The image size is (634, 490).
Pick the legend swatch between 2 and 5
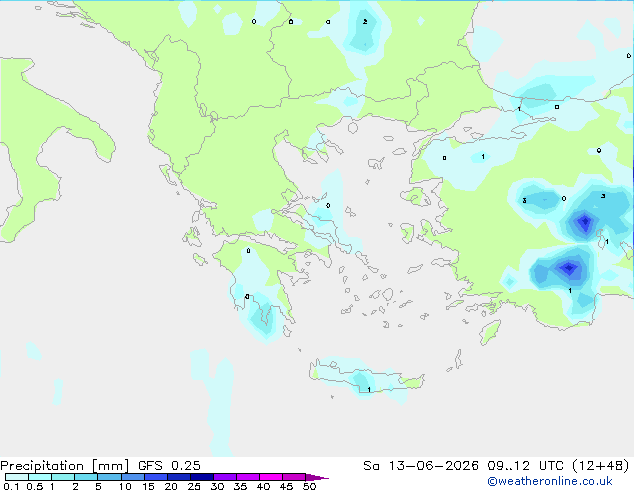[86, 477]
